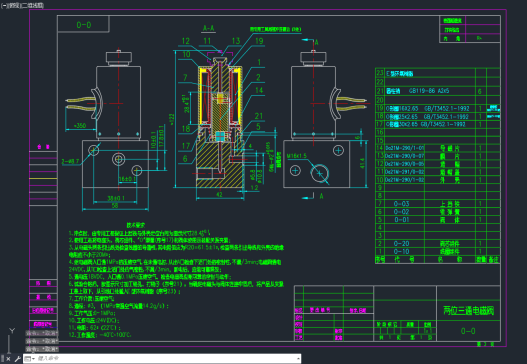Screen dimensions: 527x364
Task: Select the 技术要求 notes heading
Action: pos(136,225)
